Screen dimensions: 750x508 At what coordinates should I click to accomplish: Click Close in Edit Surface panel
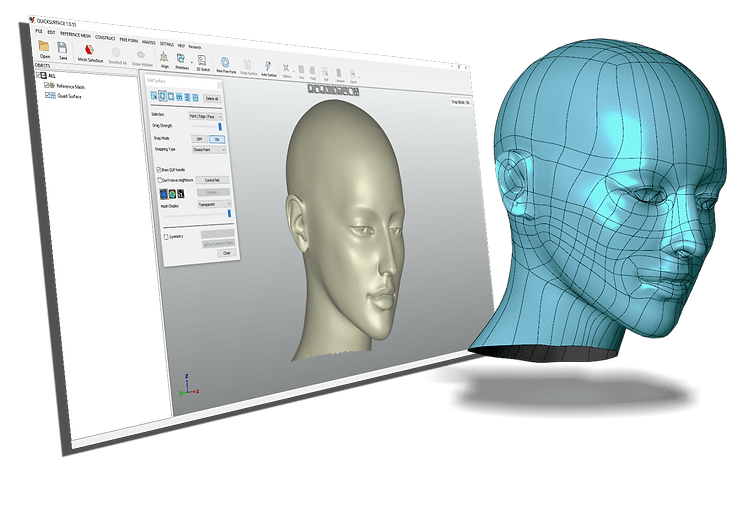227,253
